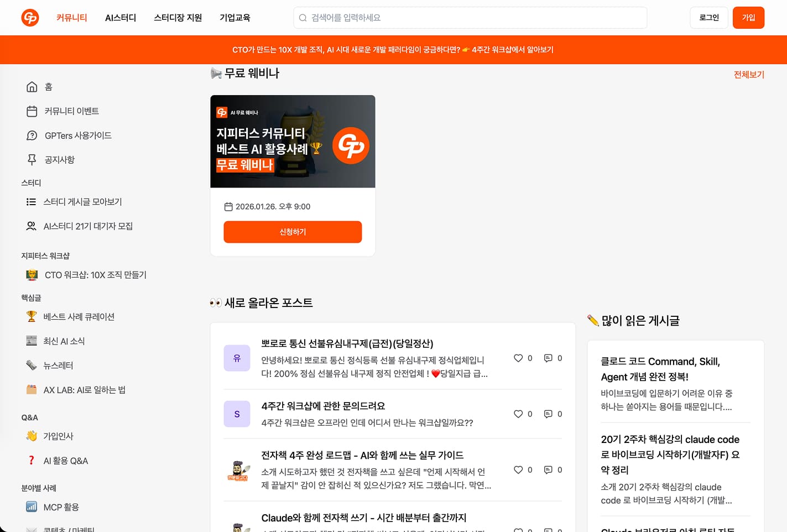Click the 공지사항 pin icon
This screenshot has height=532, width=787.
(32, 159)
